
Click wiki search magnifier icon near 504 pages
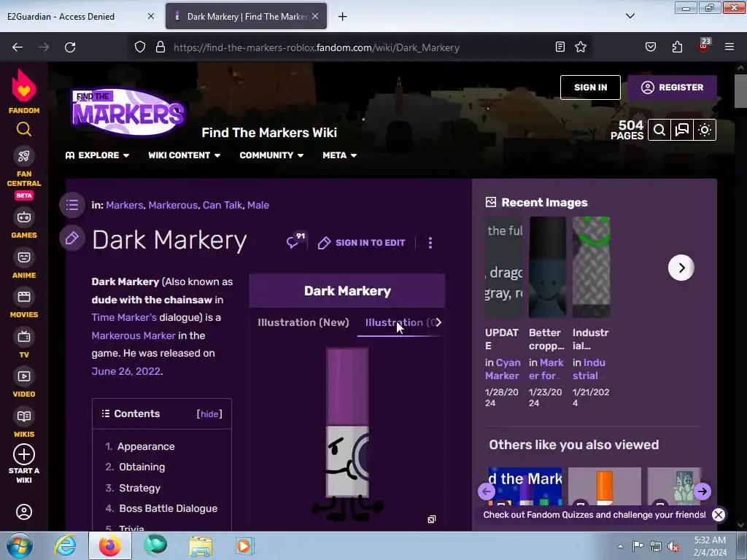pyautogui.click(x=659, y=130)
